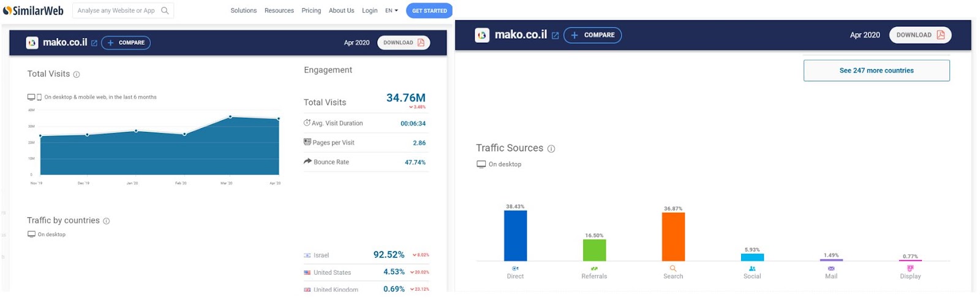Click the Display source icon
This screenshot has height=306, width=980.
tap(910, 268)
